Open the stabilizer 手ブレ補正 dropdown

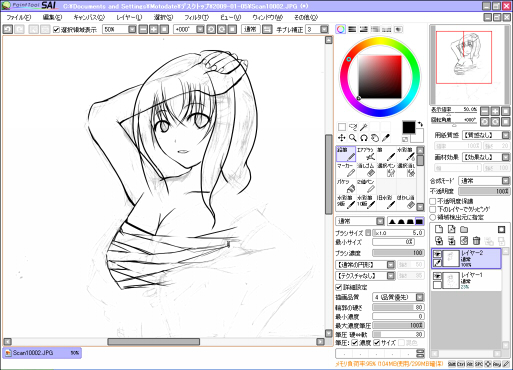[x=324, y=29]
